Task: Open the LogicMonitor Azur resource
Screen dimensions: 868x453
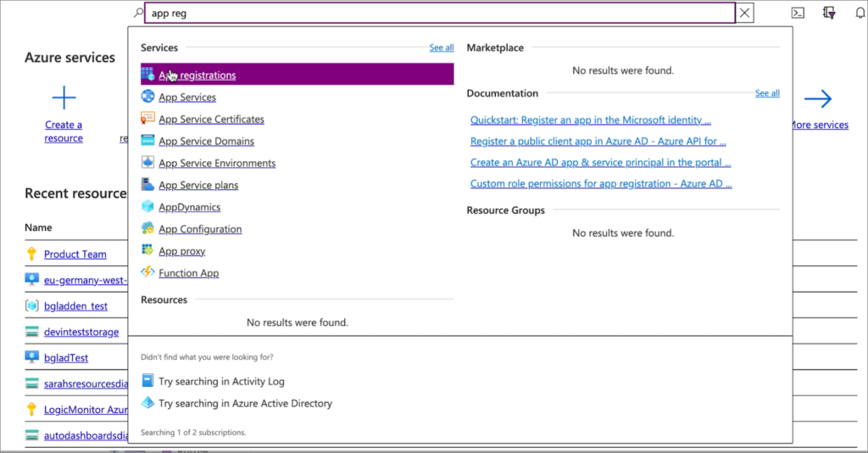Action: point(86,410)
